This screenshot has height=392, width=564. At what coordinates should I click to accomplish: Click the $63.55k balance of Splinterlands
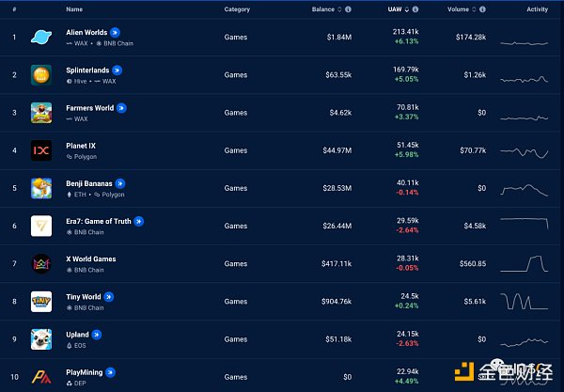click(338, 75)
